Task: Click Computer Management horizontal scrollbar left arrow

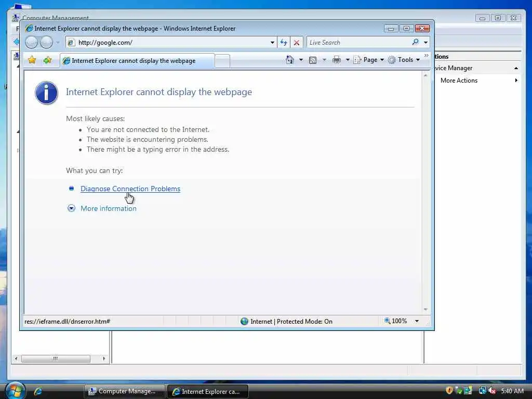Action: (16, 358)
